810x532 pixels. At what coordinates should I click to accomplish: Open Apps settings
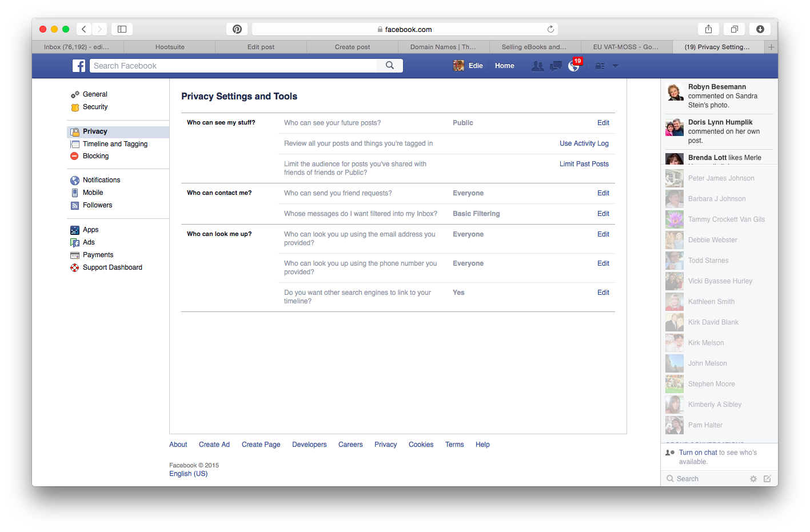tap(90, 230)
